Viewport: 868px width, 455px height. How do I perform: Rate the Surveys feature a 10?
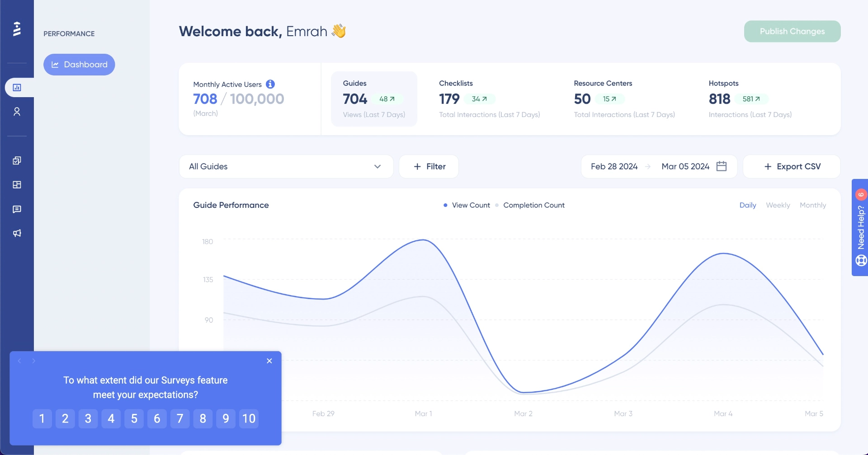tap(249, 418)
